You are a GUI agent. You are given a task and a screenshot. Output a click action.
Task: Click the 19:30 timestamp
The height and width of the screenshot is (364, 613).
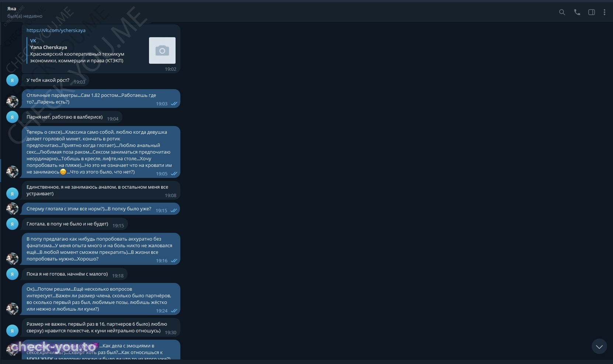point(170,333)
